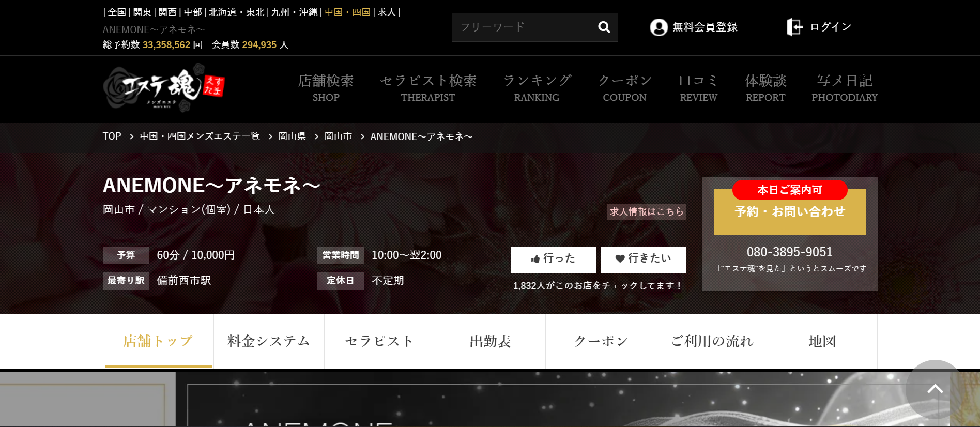Select 中部 region link
980x427 pixels.
pos(193,12)
